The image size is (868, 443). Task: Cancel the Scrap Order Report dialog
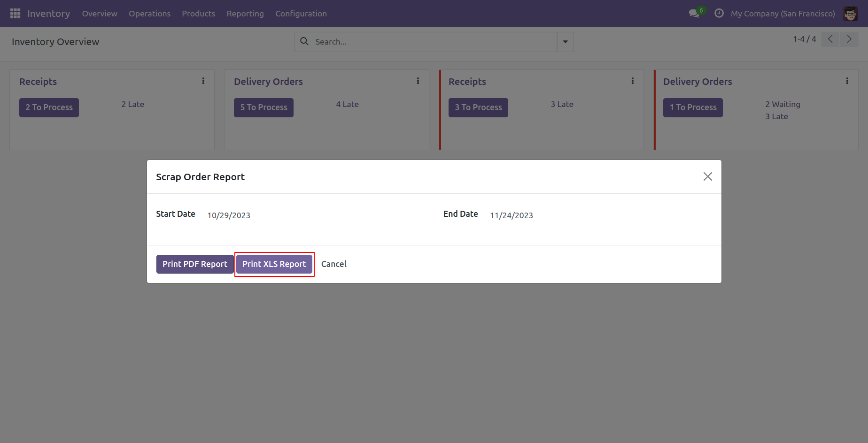tap(334, 264)
